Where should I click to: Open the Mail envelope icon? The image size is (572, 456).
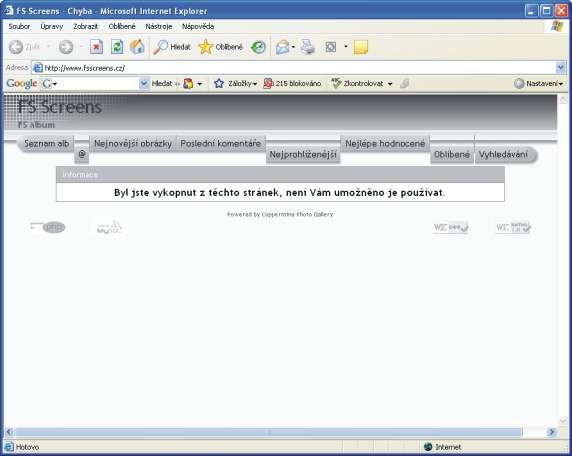[x=283, y=47]
